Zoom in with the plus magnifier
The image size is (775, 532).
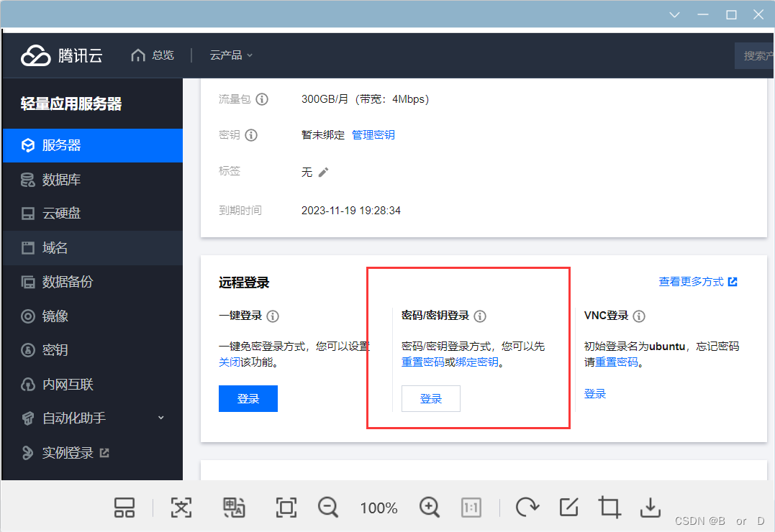coord(430,508)
